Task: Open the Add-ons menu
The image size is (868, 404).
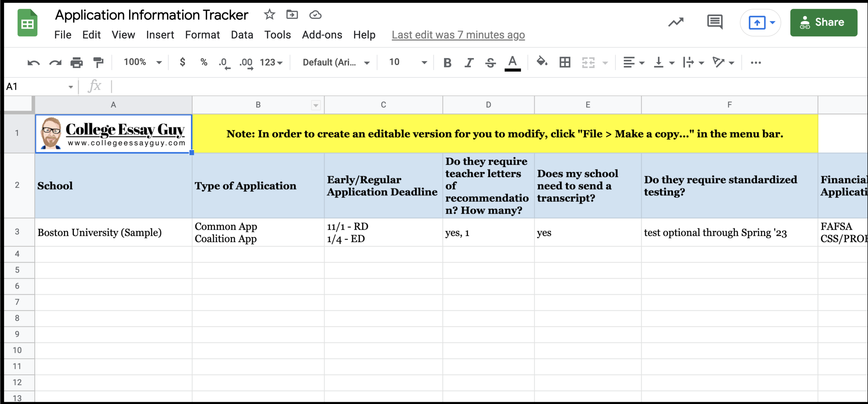Action: point(322,35)
